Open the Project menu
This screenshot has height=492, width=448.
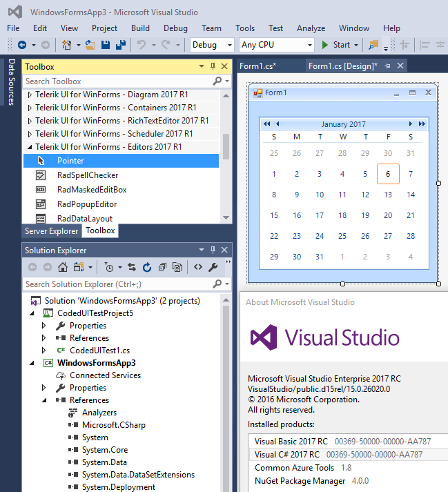104,28
